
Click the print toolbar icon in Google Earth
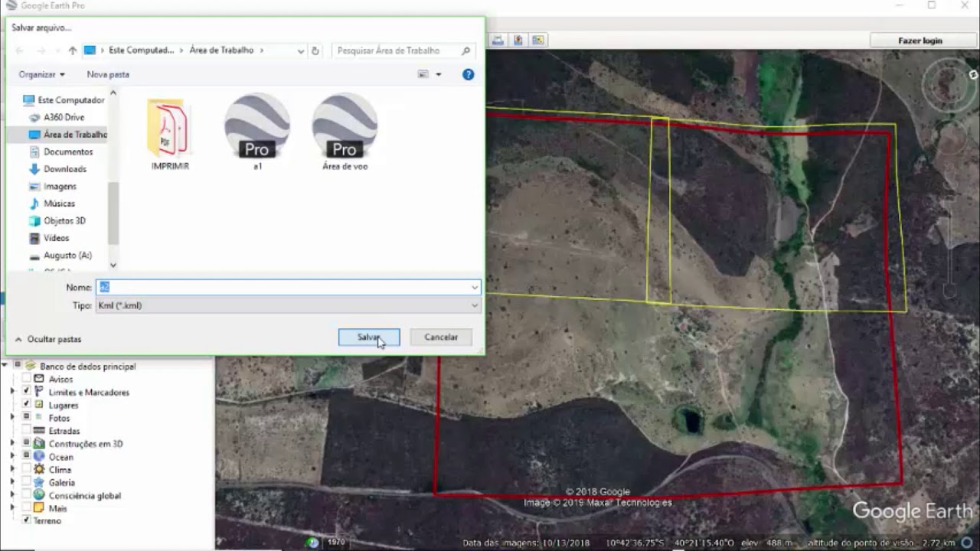click(x=498, y=40)
